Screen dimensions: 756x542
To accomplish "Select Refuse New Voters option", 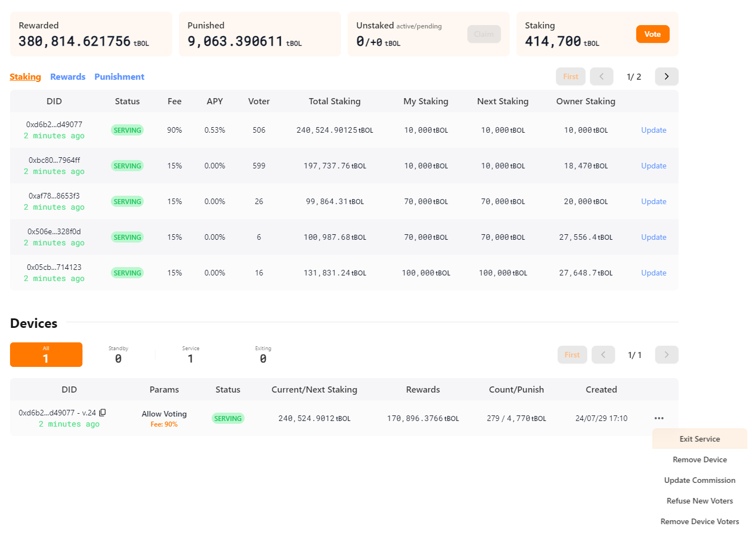I will (x=699, y=501).
